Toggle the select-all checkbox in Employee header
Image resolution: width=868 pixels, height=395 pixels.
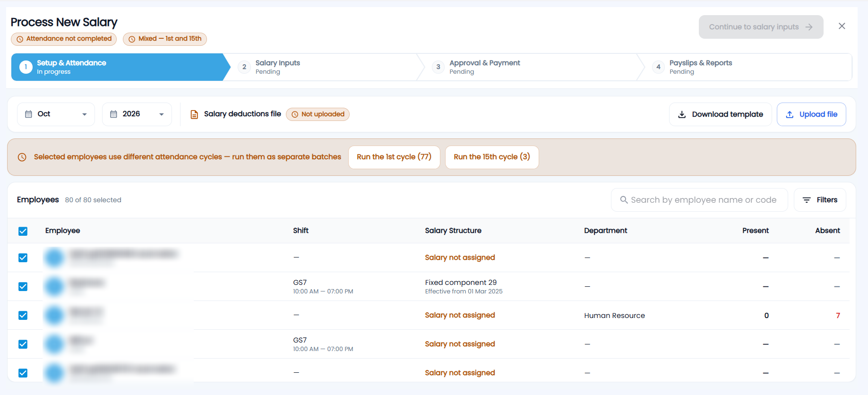pyautogui.click(x=23, y=231)
